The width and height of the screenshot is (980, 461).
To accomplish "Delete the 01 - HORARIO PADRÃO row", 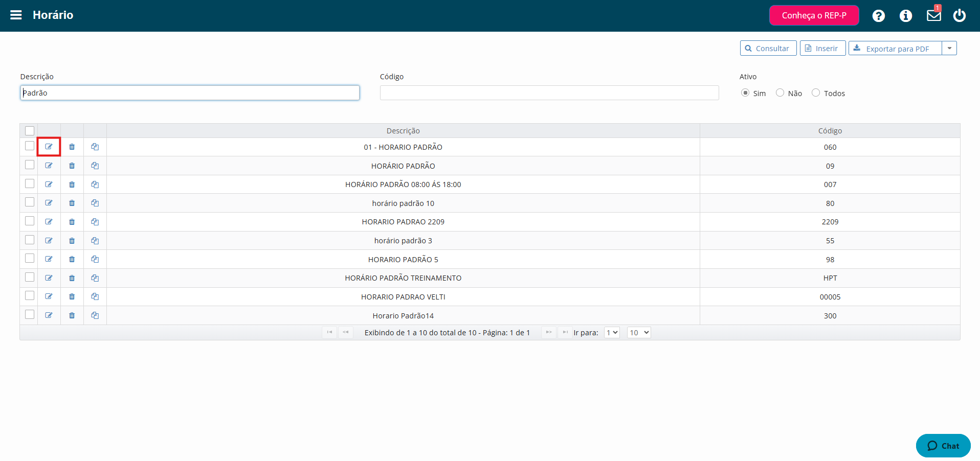I will coord(72,147).
